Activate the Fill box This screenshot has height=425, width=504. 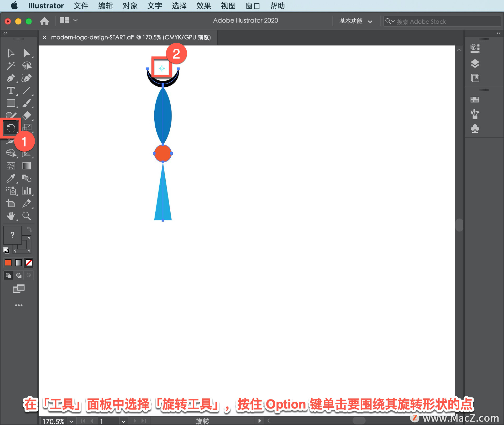coord(12,235)
